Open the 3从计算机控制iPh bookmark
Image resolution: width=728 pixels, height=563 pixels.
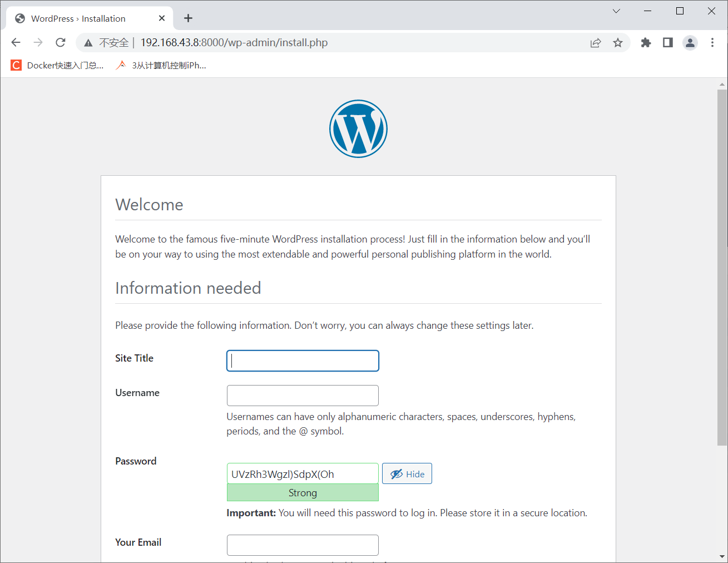161,65
